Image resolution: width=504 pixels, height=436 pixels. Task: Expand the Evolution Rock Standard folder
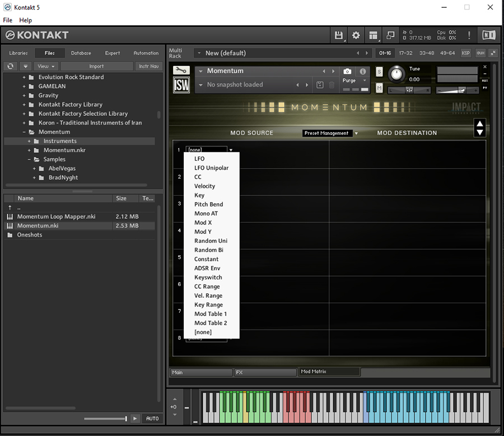(24, 77)
